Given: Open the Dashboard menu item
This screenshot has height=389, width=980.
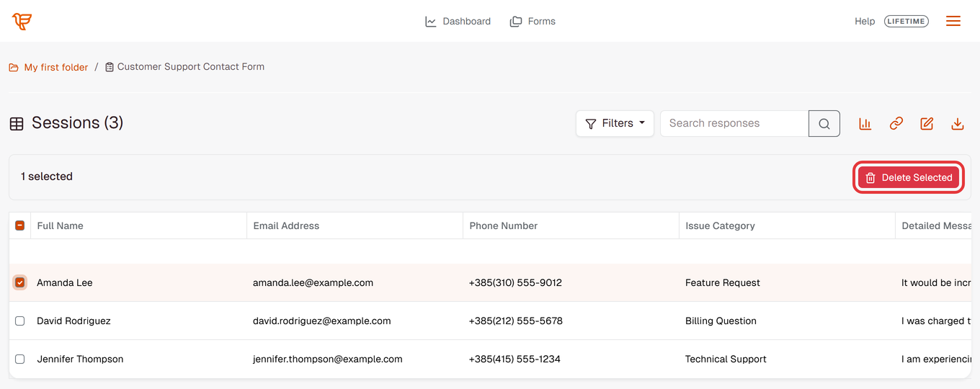Looking at the screenshot, I should click(458, 21).
